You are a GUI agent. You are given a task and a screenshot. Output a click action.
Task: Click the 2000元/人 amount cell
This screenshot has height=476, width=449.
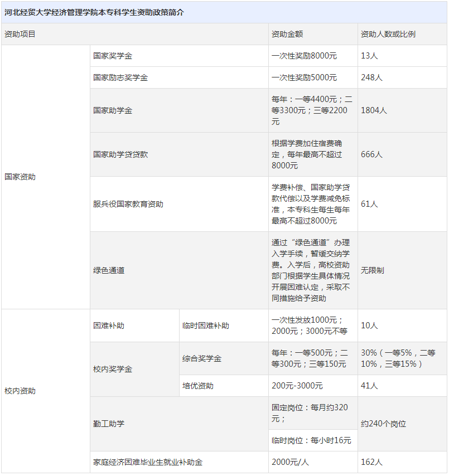[313, 462]
